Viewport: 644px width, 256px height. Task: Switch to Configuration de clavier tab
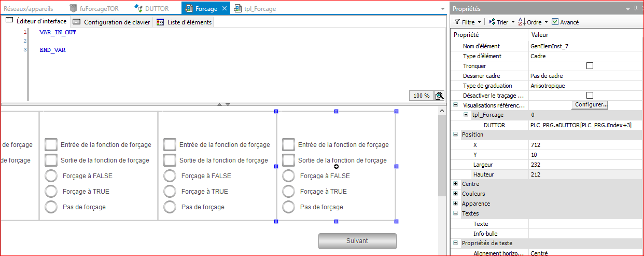click(111, 22)
